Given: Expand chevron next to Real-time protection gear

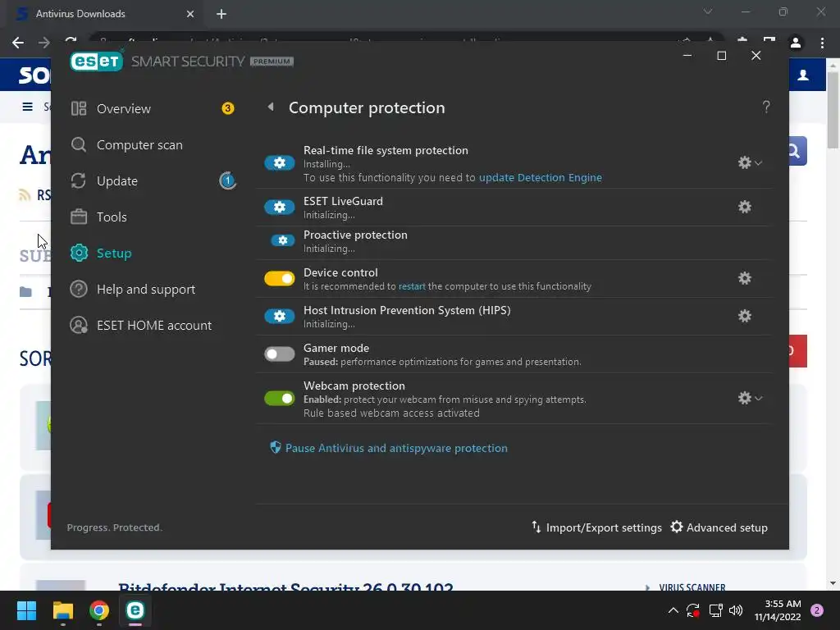Looking at the screenshot, I should 759,163.
